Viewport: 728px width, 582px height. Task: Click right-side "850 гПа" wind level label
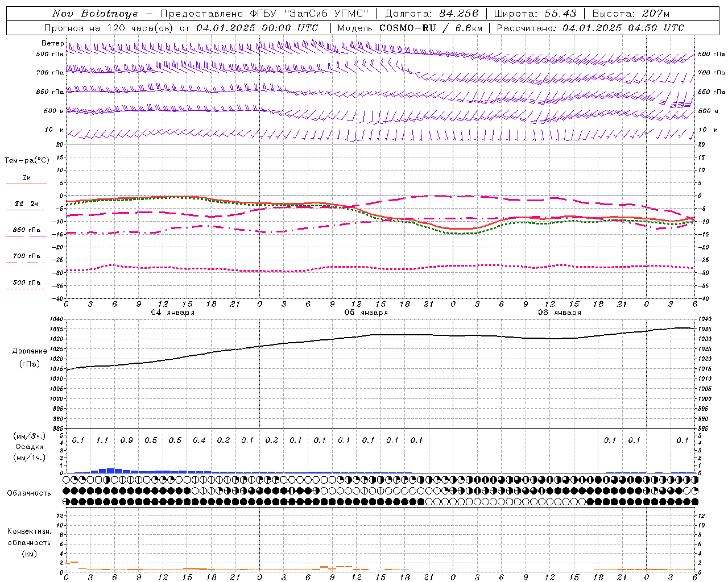pyautogui.click(x=712, y=92)
